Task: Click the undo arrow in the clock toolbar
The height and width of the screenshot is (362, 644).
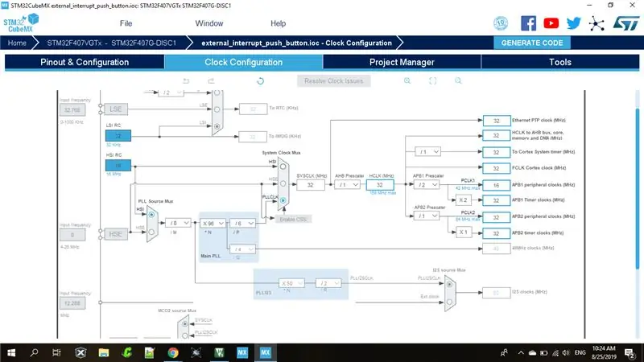Action: pos(186,81)
